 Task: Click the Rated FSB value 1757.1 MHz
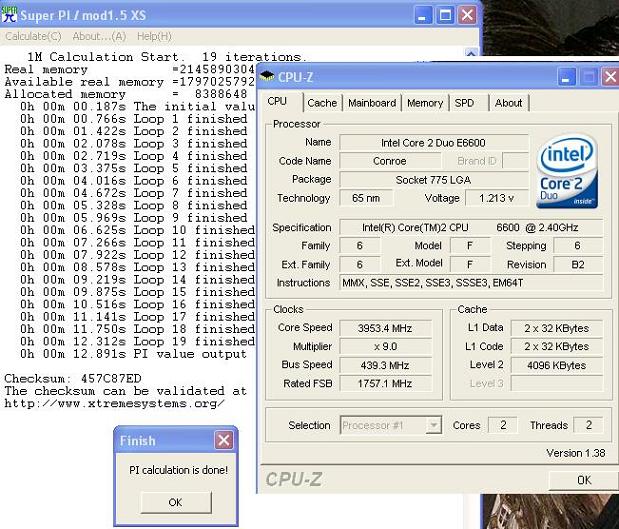(385, 383)
